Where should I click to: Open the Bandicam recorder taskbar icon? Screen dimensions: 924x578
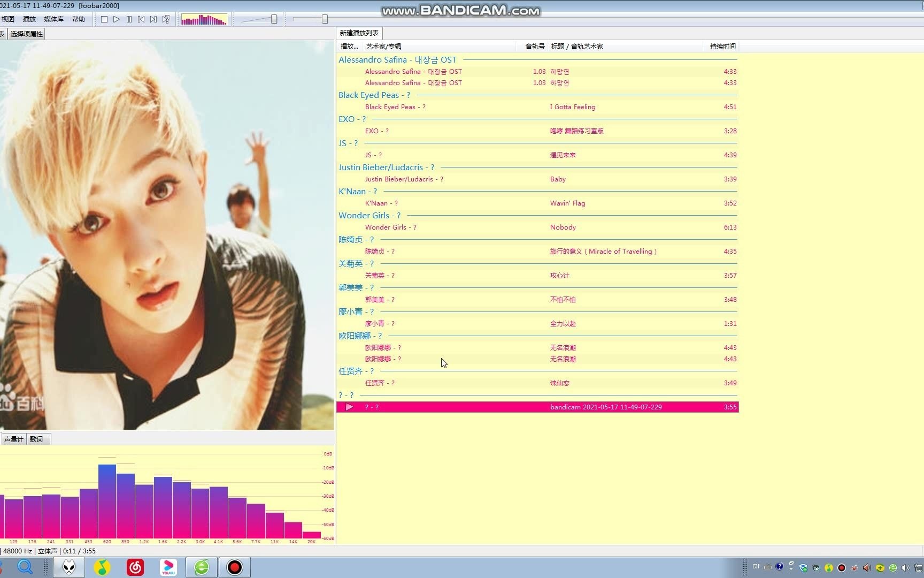pos(234,567)
